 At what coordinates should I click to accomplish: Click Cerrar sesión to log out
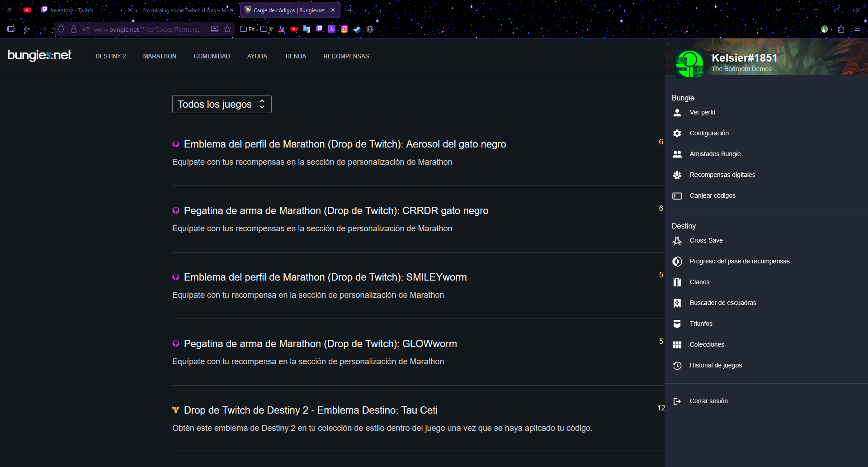click(x=708, y=401)
